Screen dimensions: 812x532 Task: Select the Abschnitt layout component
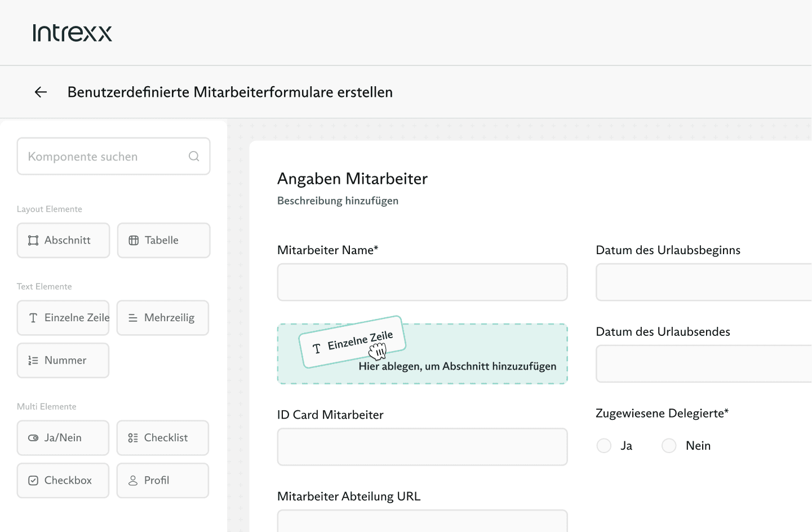click(x=63, y=240)
